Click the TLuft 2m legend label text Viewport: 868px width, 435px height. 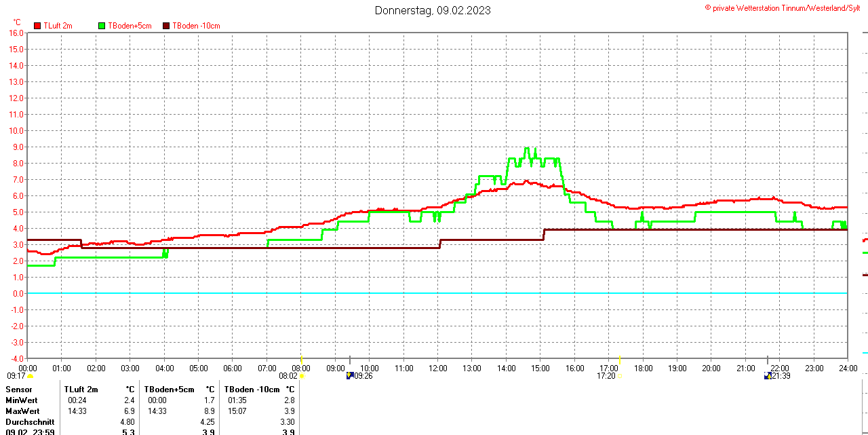coord(58,26)
